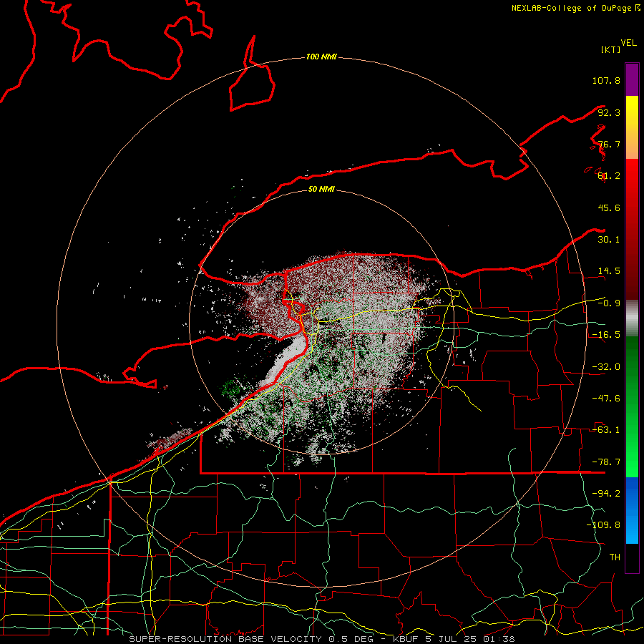Click the gray near-zero segment of velocity scale
The width and height of the screenshot is (644, 644).
632,318
